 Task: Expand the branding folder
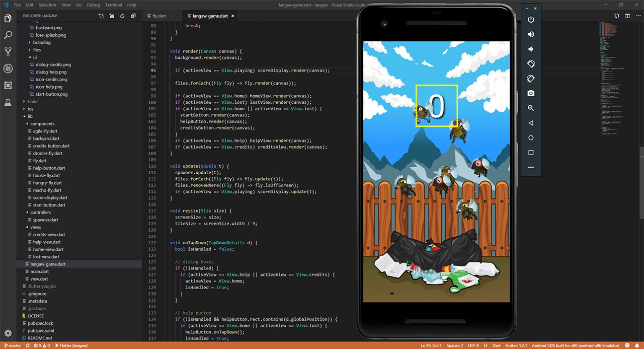[42, 42]
